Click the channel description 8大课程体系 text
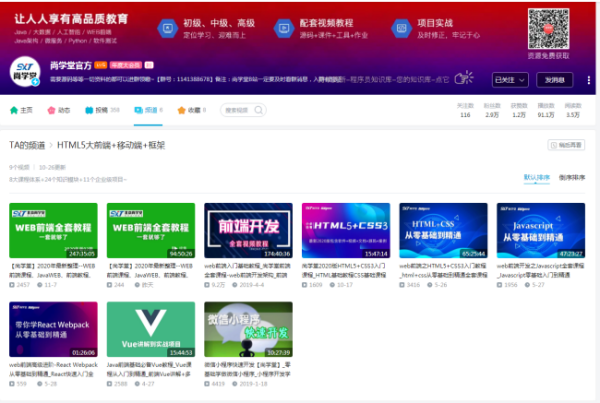 point(68,179)
